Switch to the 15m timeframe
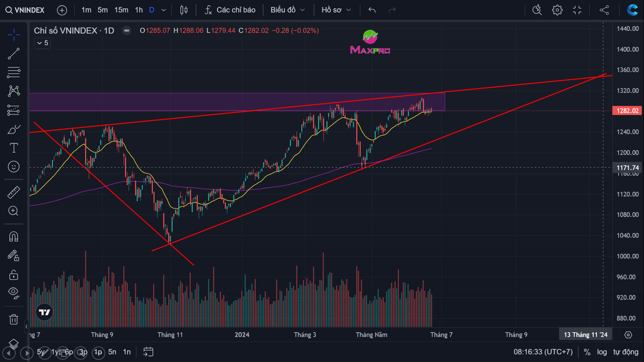 point(121,10)
